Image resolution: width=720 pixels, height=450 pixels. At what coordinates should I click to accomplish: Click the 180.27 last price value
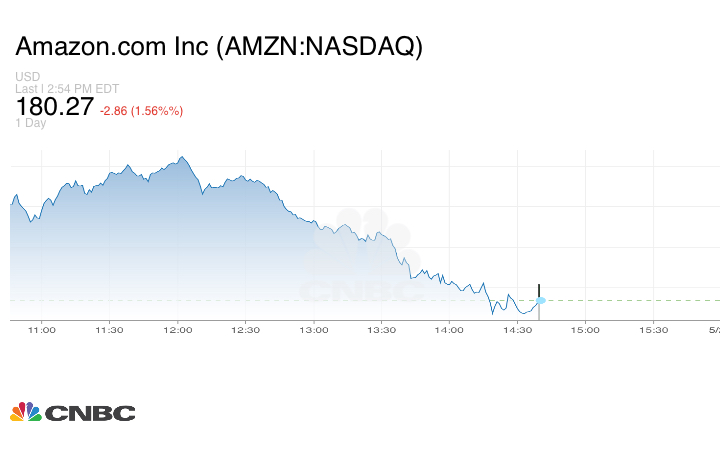[x=54, y=106]
